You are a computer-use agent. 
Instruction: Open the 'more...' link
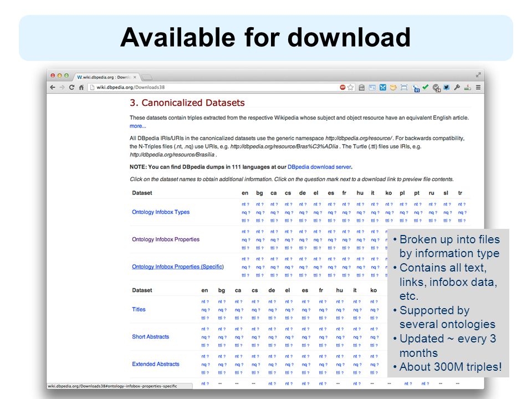click(x=138, y=126)
